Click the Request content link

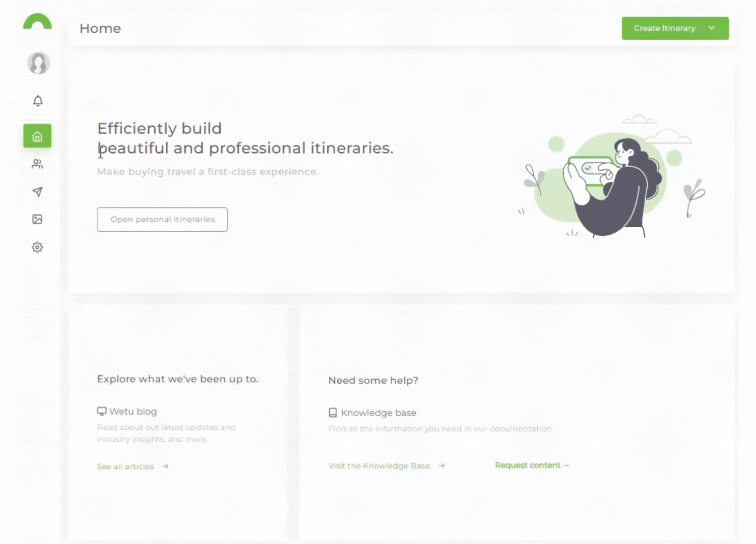[x=532, y=465]
